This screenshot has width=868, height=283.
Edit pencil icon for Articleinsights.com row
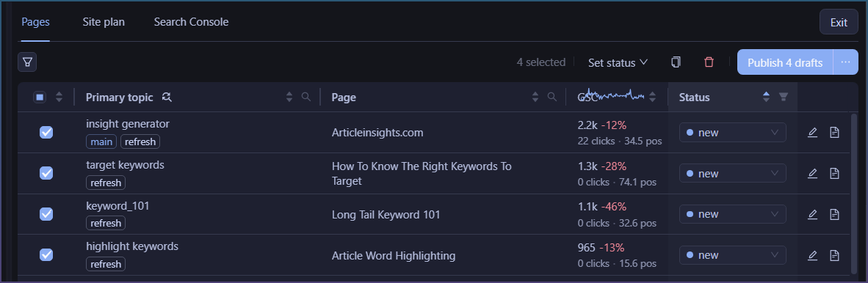pyautogui.click(x=812, y=132)
